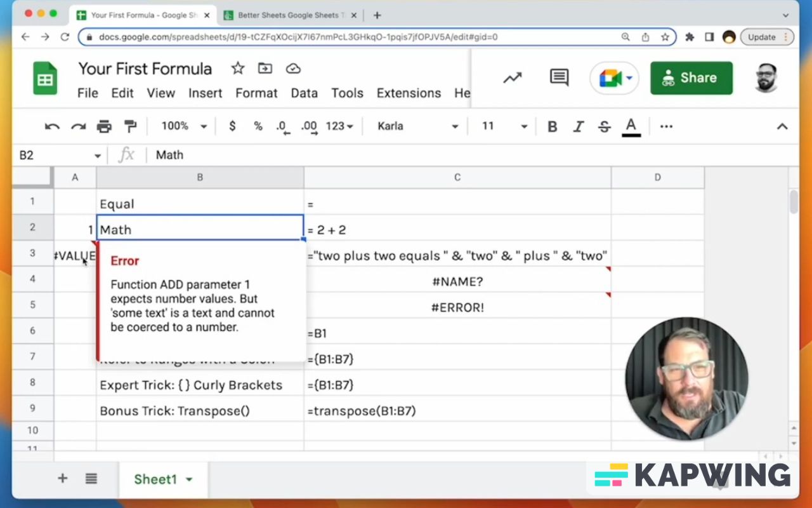Open the File menu

88,93
